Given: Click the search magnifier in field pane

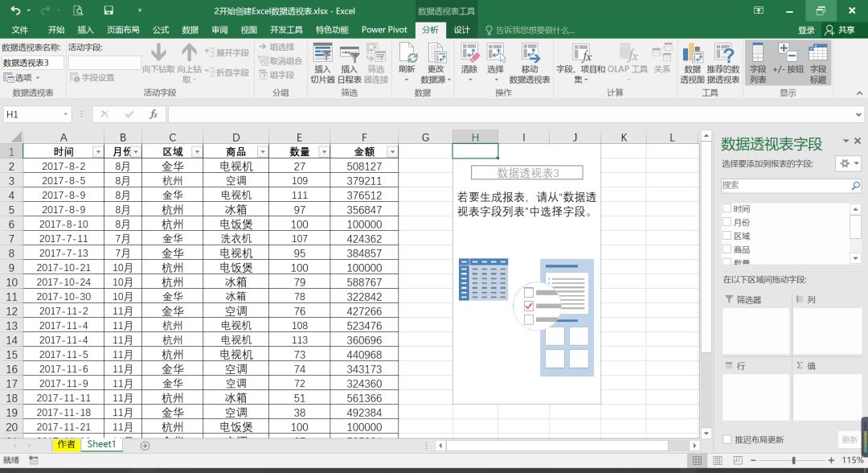Looking at the screenshot, I should tap(855, 186).
